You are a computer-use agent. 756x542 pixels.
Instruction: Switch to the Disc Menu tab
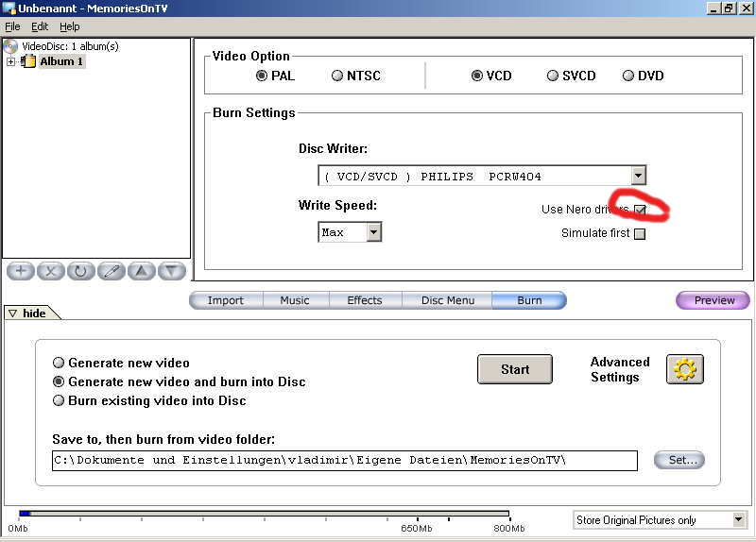447,300
